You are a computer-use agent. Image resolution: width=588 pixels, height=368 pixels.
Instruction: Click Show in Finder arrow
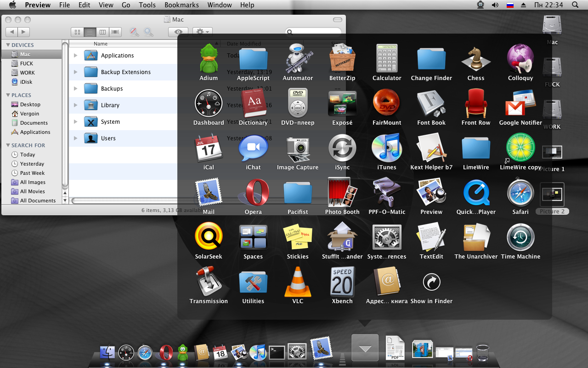[431, 282]
